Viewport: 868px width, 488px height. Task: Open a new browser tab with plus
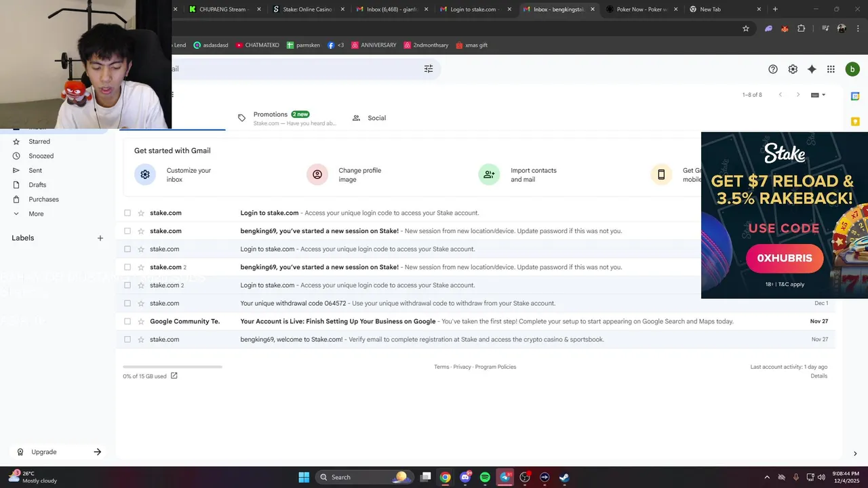point(775,9)
